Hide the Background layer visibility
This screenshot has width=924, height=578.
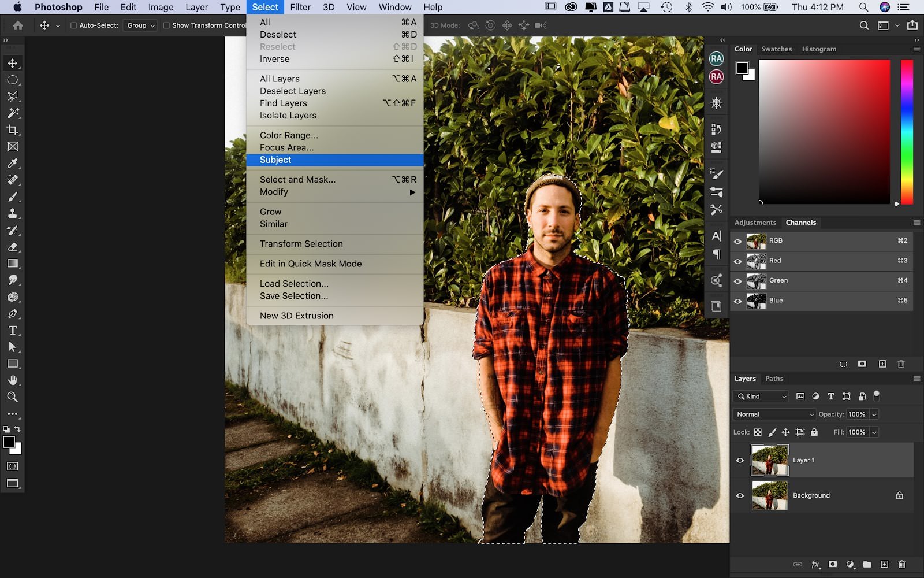(740, 495)
